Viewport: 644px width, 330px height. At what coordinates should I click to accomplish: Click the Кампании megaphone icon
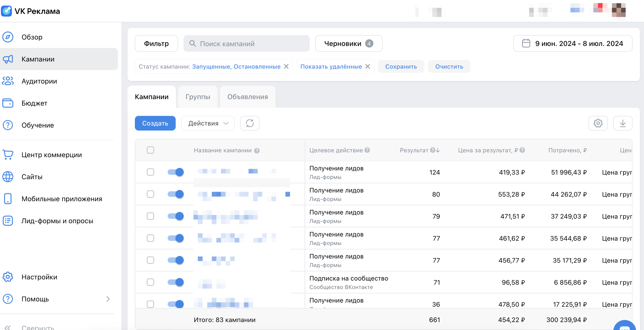pos(8,59)
